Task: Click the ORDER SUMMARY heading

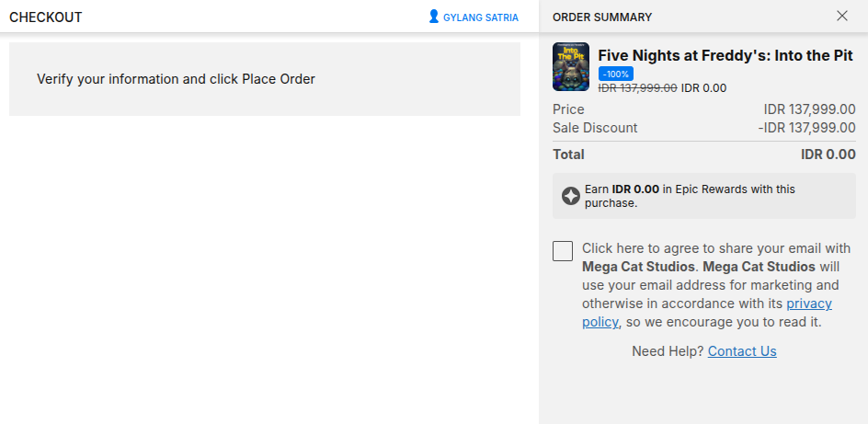Action: coord(602,17)
